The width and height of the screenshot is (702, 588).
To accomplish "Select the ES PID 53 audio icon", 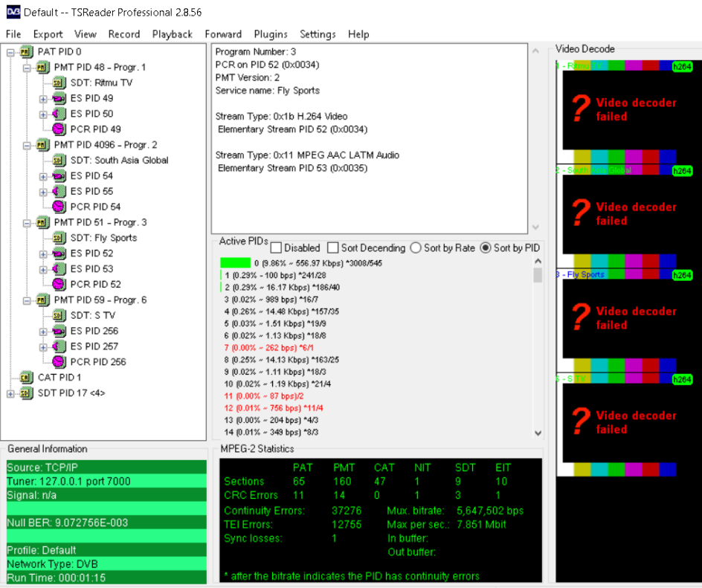I will click(59, 269).
